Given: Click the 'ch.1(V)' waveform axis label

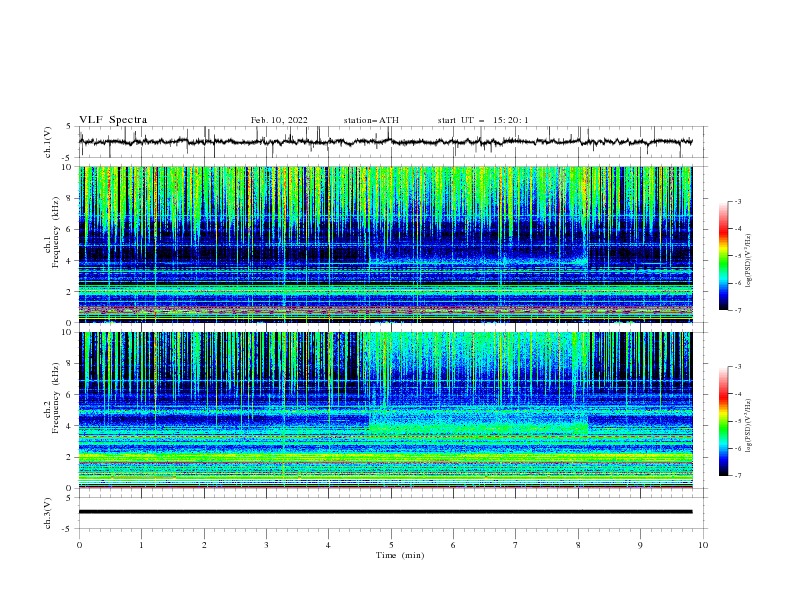Looking at the screenshot, I should (x=48, y=142).
